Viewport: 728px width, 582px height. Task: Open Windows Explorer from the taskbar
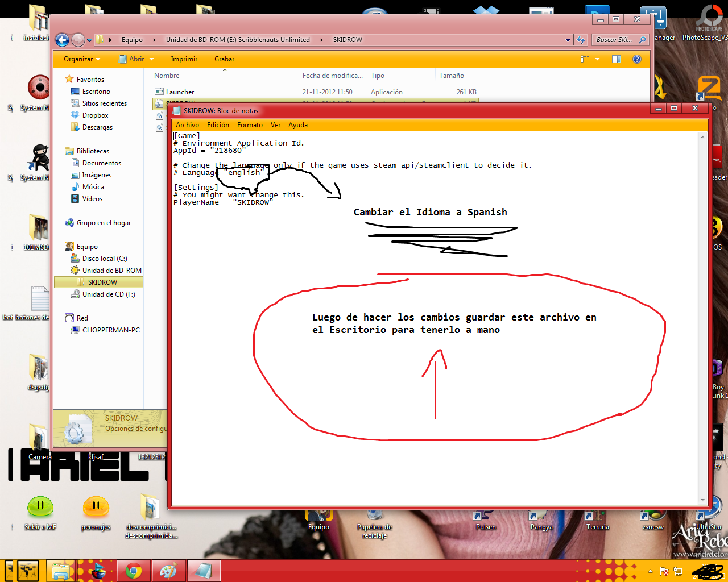(x=61, y=571)
